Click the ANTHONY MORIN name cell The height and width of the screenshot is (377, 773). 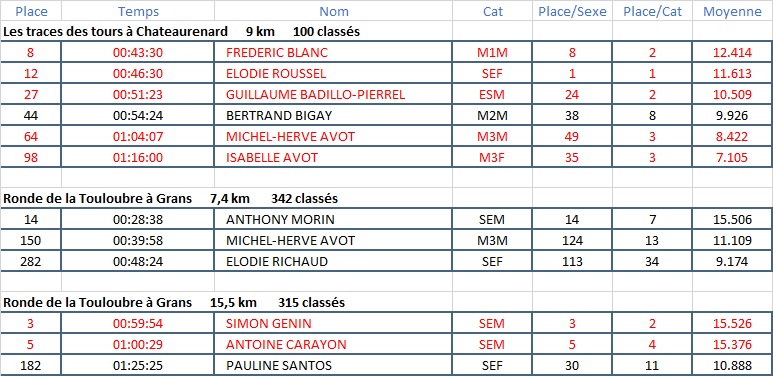[x=334, y=220]
